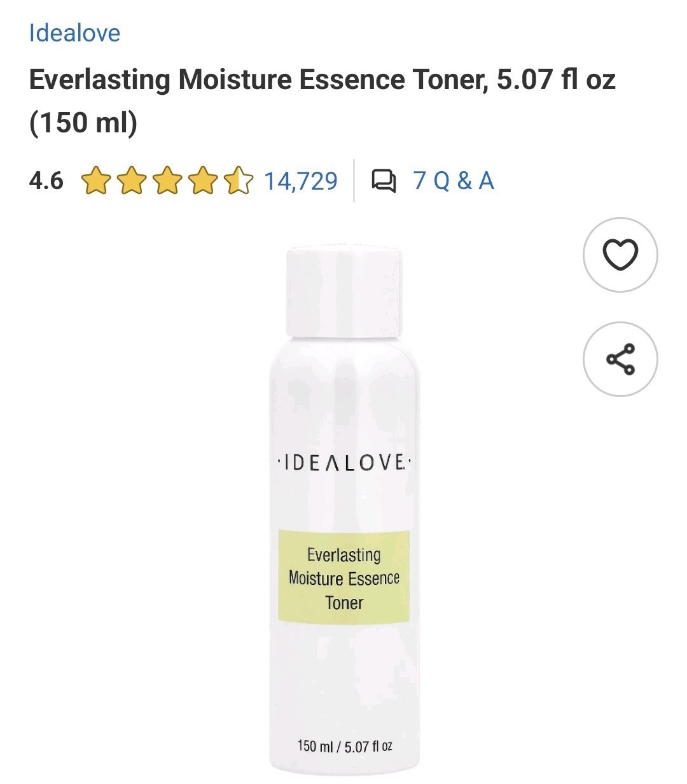Select the second rating star

coord(131,181)
